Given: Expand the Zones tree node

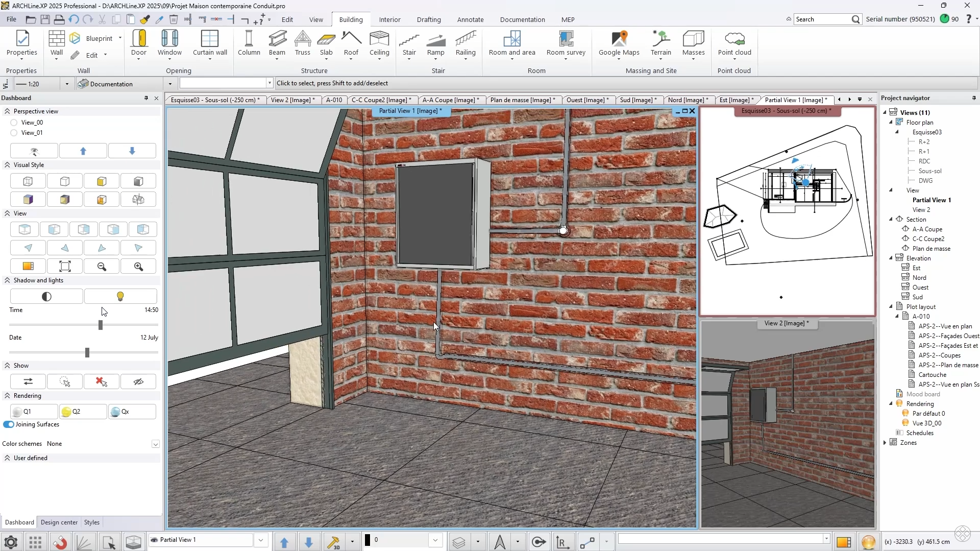Looking at the screenshot, I should (885, 443).
